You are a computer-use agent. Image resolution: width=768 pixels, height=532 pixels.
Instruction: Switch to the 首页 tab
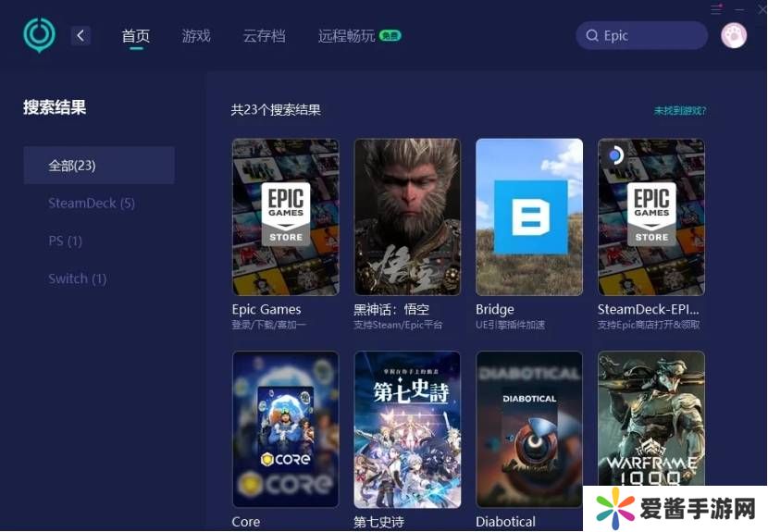pos(135,36)
